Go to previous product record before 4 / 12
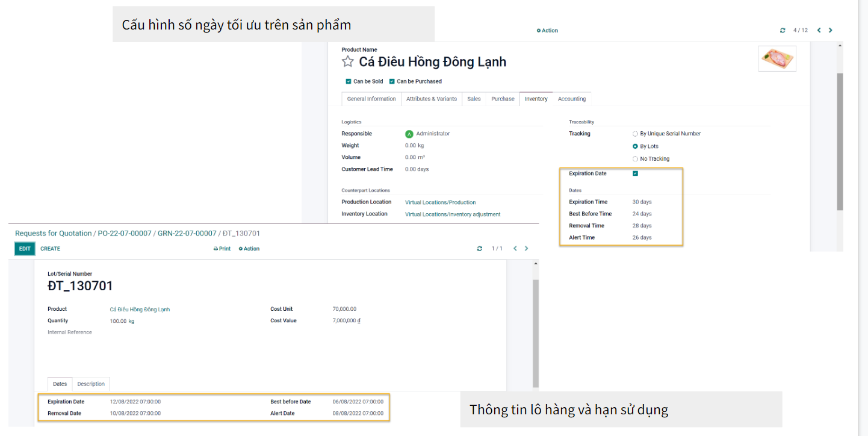Screen dimensions: 868x436 click(818, 30)
